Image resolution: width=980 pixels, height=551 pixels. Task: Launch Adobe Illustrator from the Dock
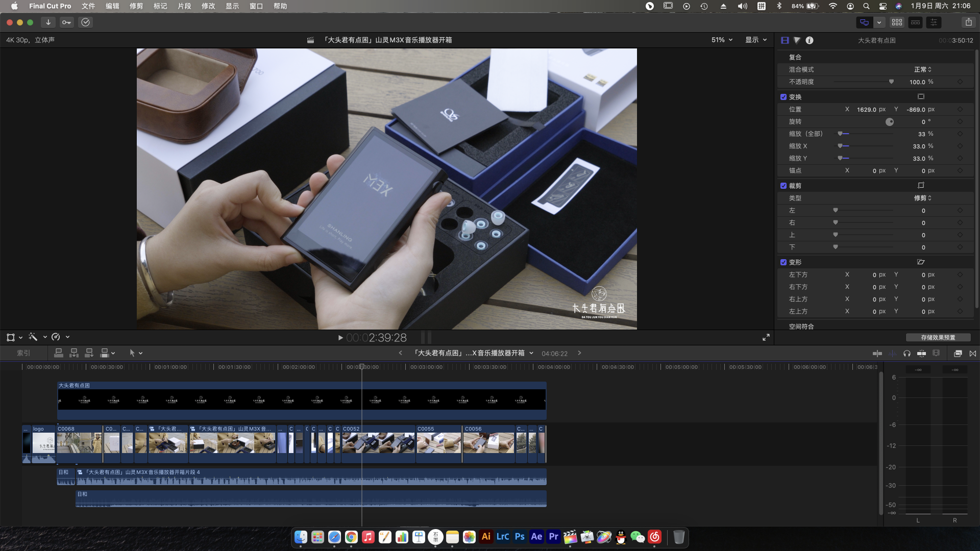pos(486,537)
